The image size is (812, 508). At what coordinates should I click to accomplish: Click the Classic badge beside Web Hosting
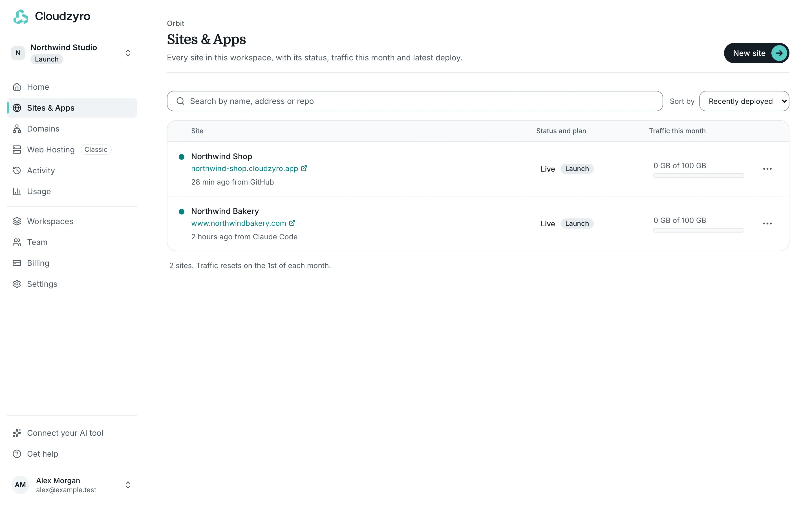[x=96, y=150]
